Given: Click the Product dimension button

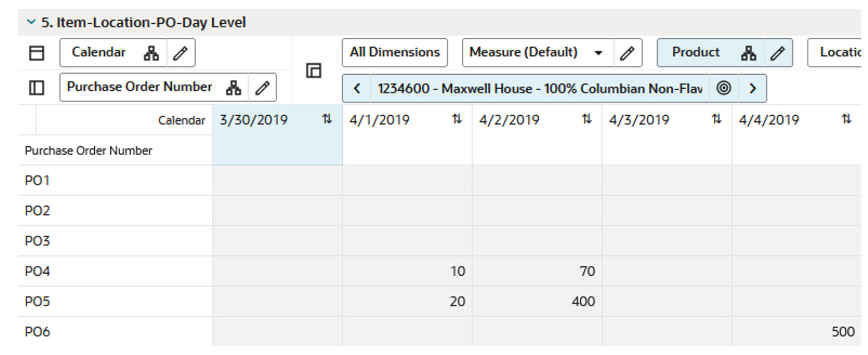Looking at the screenshot, I should (696, 53).
